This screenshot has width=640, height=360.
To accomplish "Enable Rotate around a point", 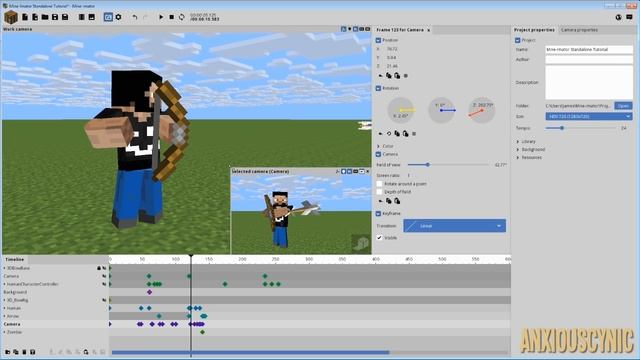I will pyautogui.click(x=379, y=184).
